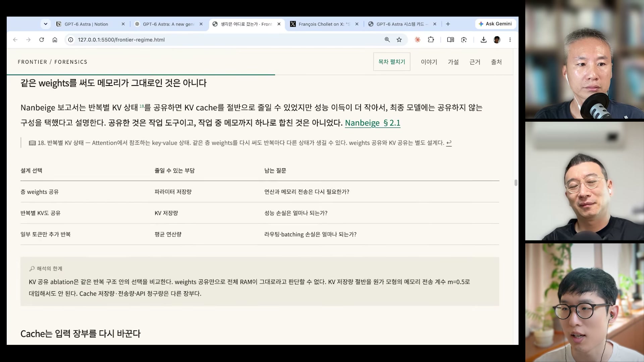
Task: Click the page vertical scrollbar thumb
Action: click(516, 183)
